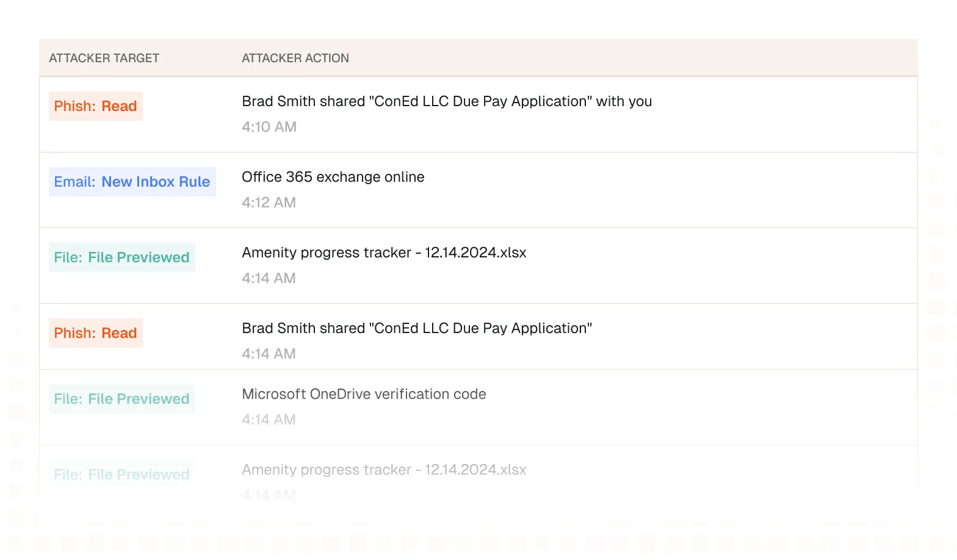This screenshot has width=957, height=560.
Task: Click the ATTACKER TARGET column header
Action: [x=104, y=58]
